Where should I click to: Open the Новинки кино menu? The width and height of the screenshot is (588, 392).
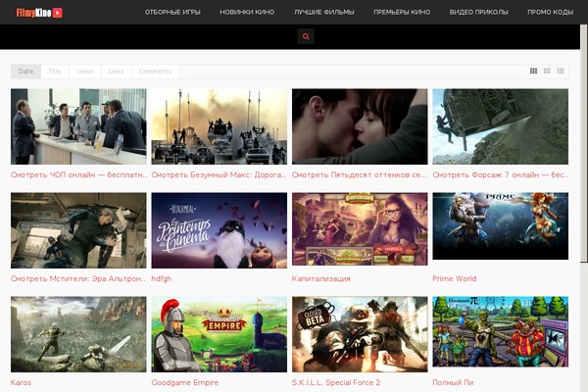247,12
